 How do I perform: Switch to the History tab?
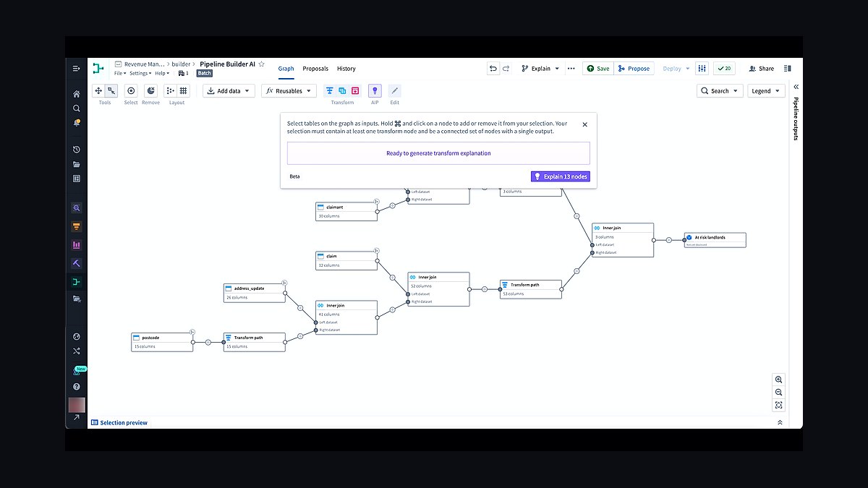(346, 69)
